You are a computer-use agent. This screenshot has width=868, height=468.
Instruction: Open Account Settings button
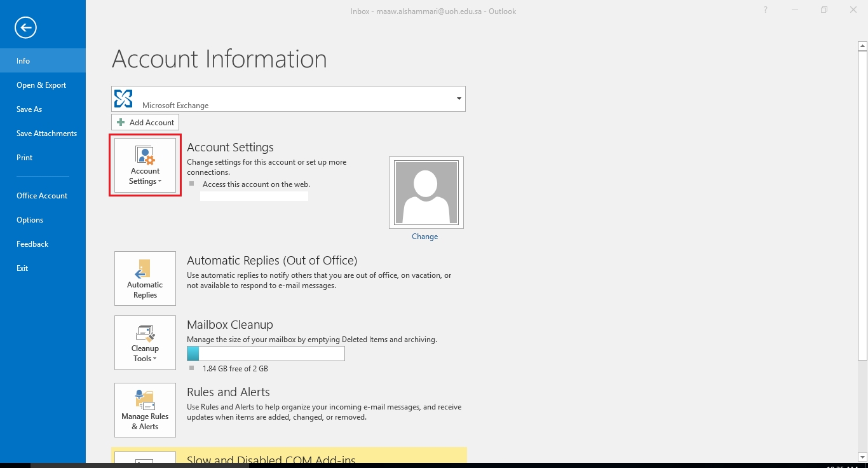[146, 165]
